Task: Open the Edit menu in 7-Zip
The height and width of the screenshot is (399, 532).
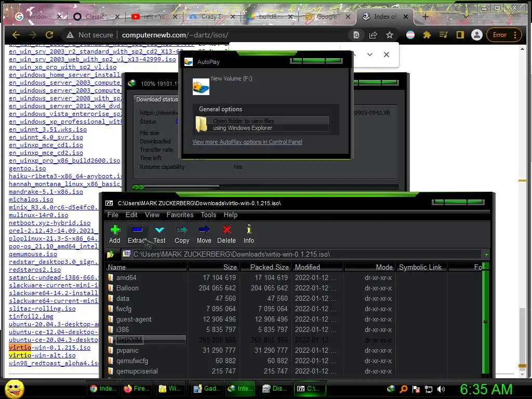Action: 131,215
